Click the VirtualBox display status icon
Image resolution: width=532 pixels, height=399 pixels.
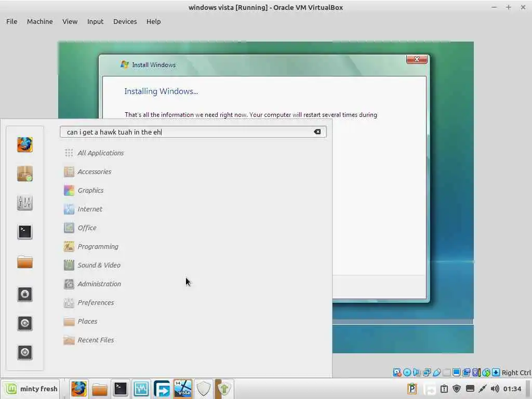point(456,373)
